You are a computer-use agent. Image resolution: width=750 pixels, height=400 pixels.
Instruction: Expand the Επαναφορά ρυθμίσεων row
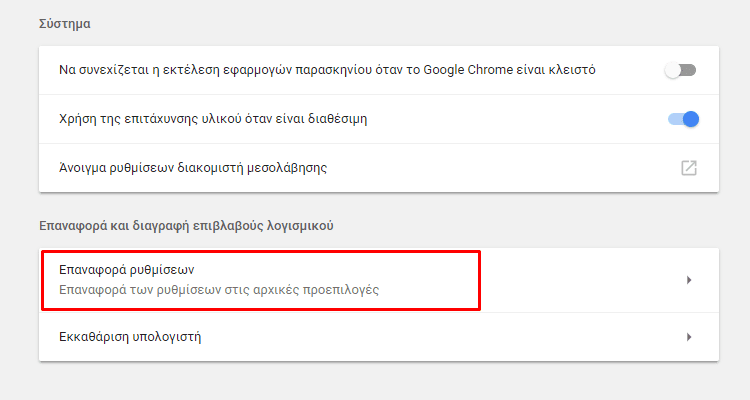tap(379, 280)
